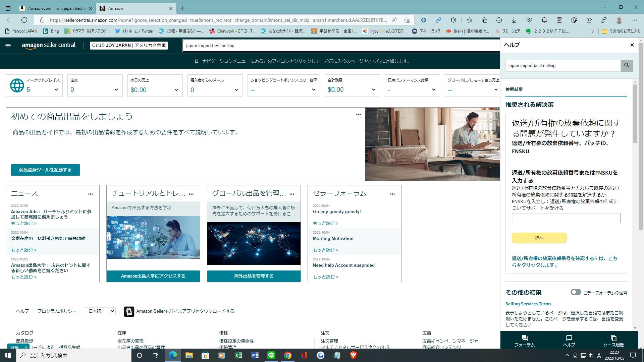Click the help panel vertical scrollbar
The width and height of the screenshot is (644, 362).
(x=635, y=114)
